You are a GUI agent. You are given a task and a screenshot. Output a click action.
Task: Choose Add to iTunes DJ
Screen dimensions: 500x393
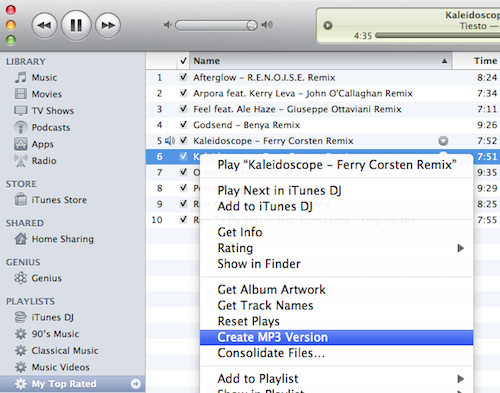coord(337,206)
